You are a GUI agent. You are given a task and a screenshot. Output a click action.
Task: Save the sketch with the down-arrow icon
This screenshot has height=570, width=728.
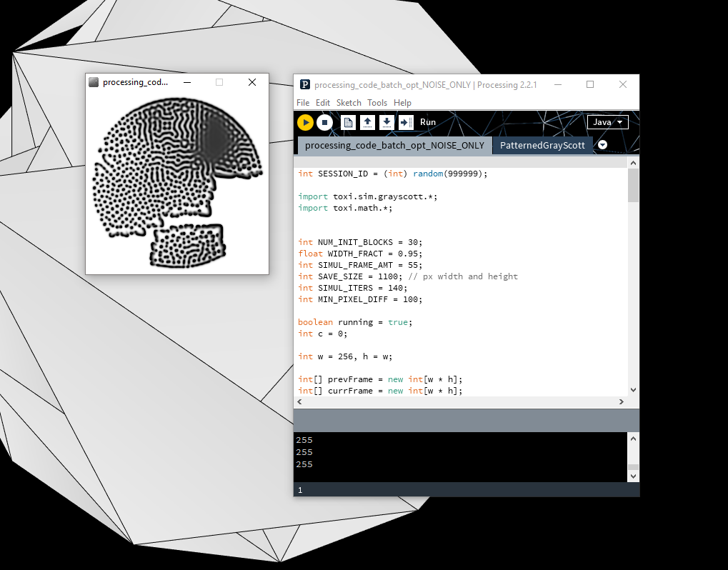(x=386, y=122)
